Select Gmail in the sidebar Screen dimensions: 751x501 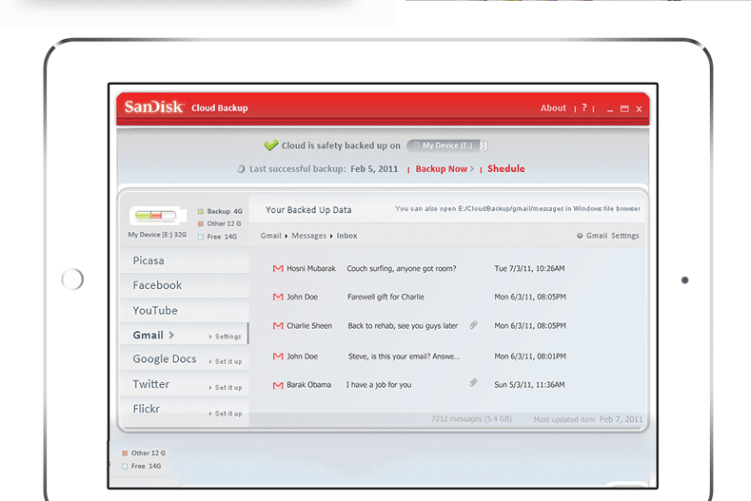tap(148, 335)
